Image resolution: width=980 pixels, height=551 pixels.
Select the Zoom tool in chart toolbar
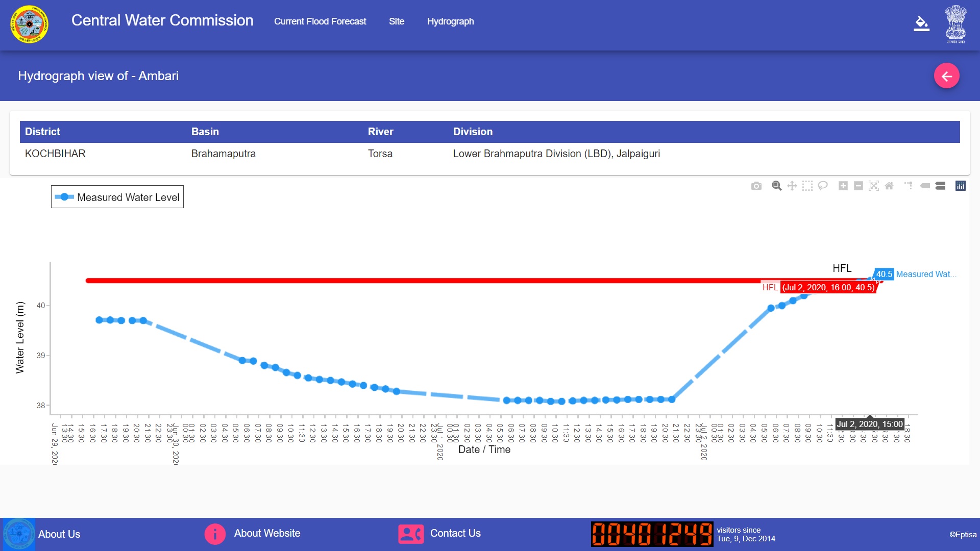[x=776, y=186]
